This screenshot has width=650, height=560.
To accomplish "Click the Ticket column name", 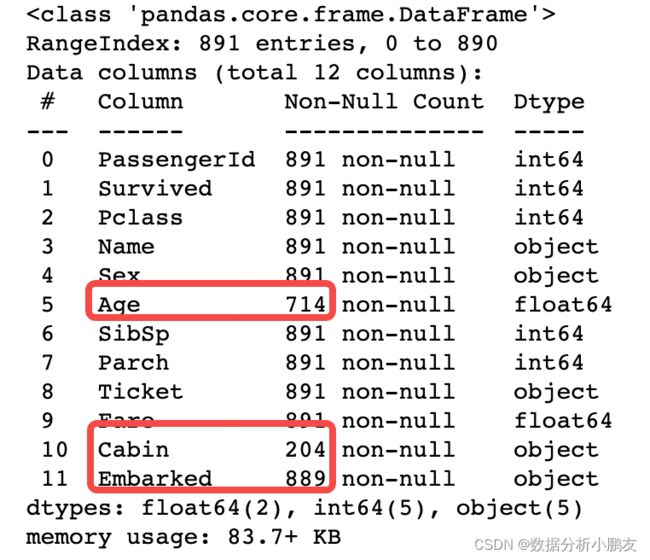I will point(140,392).
